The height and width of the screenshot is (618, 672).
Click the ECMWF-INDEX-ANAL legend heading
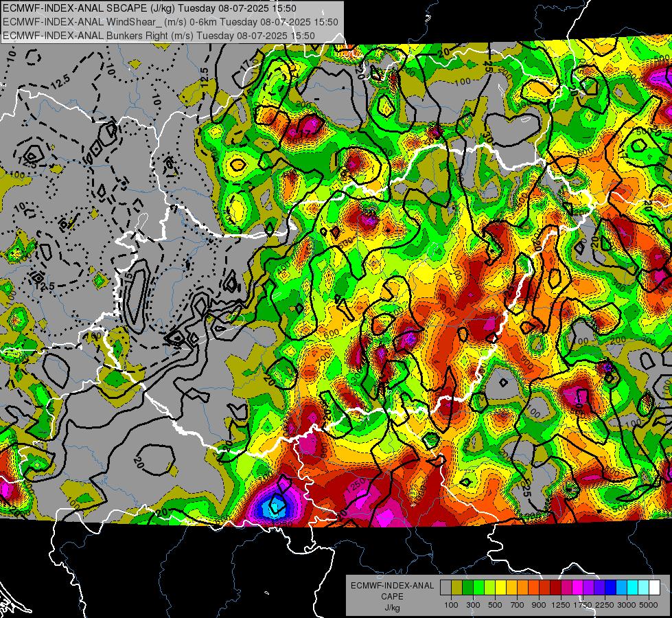[x=392, y=586]
